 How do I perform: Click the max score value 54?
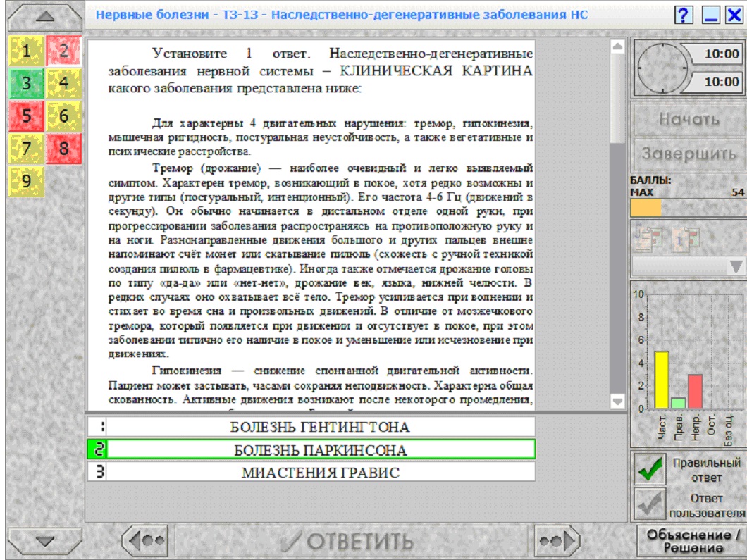[x=738, y=192]
